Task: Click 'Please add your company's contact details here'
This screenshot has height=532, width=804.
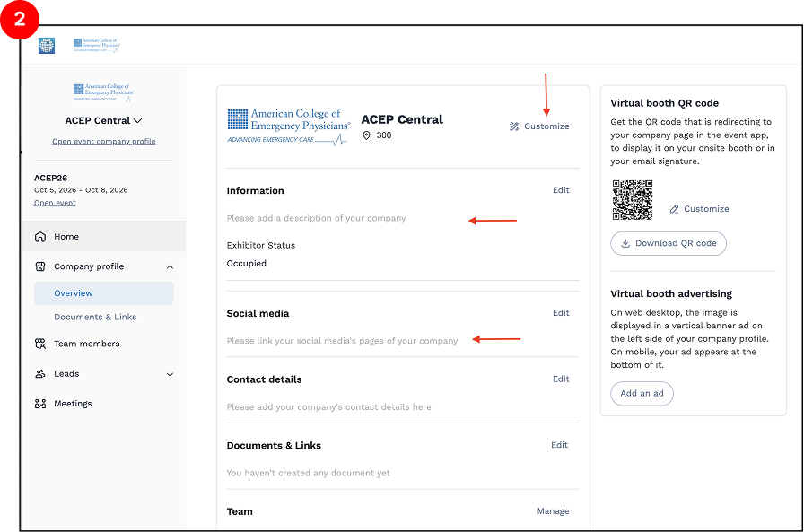Action: (x=328, y=407)
